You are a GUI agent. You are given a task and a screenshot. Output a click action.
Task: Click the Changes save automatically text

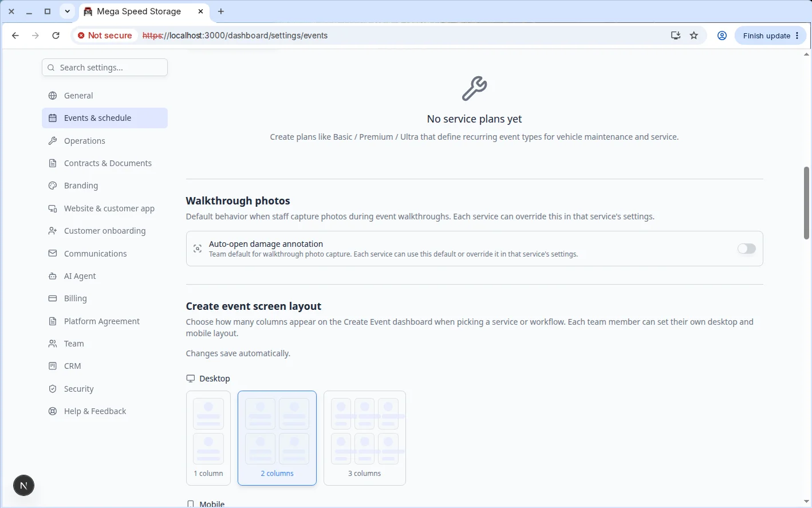[238, 353]
